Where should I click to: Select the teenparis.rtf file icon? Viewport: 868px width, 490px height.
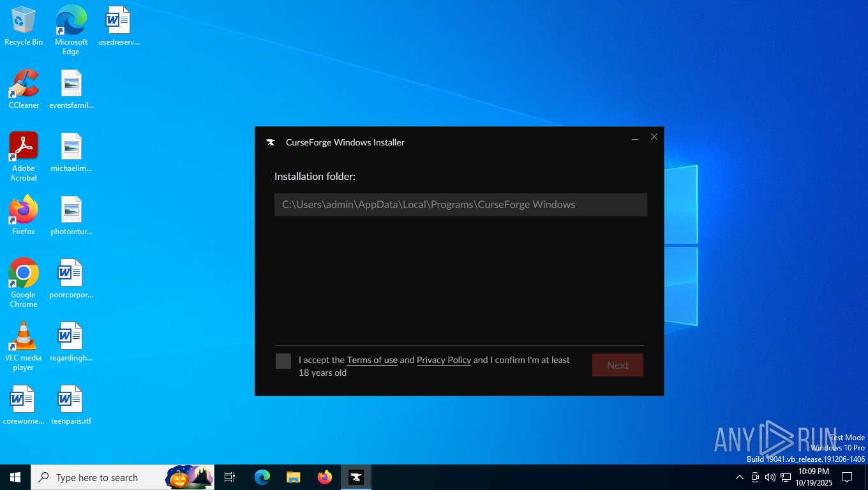click(x=71, y=405)
